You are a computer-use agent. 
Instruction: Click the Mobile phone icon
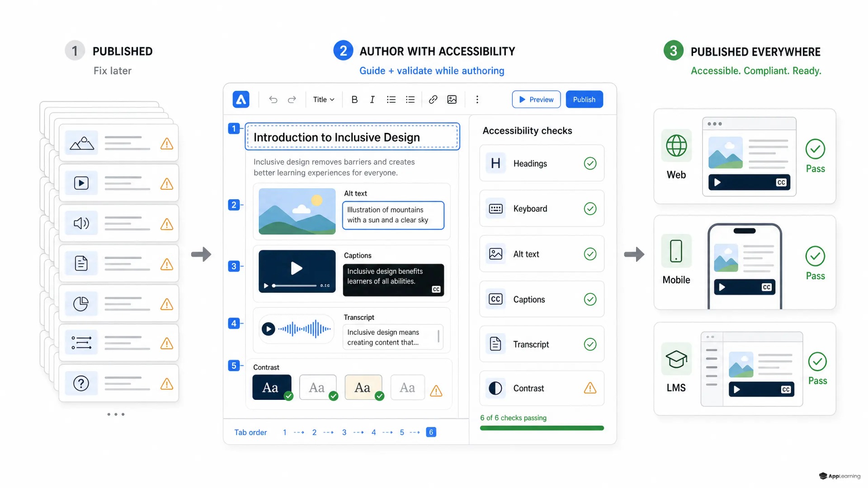point(676,251)
